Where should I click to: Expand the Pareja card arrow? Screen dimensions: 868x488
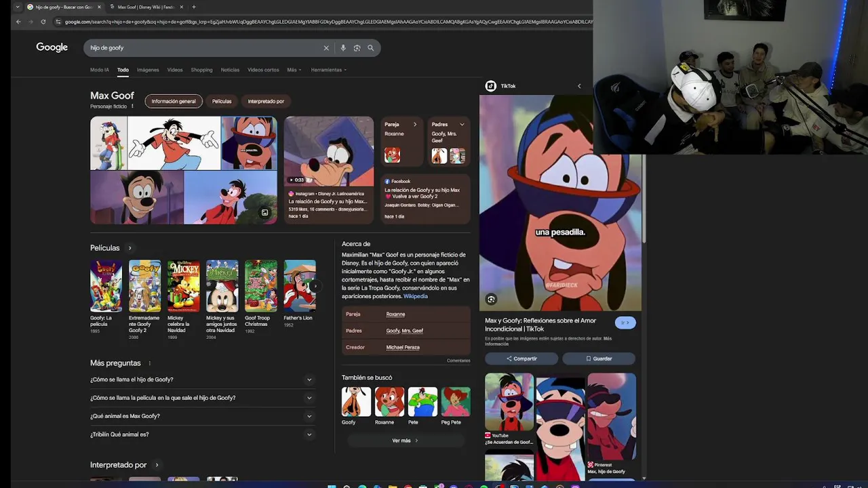[415, 125]
